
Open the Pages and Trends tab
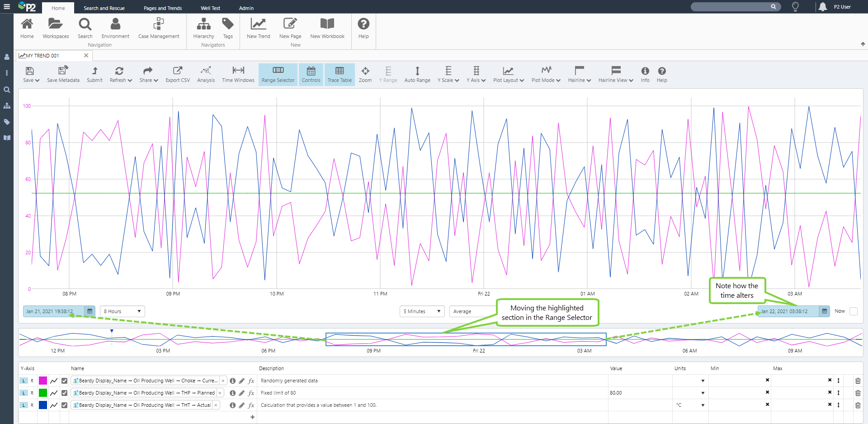click(162, 8)
